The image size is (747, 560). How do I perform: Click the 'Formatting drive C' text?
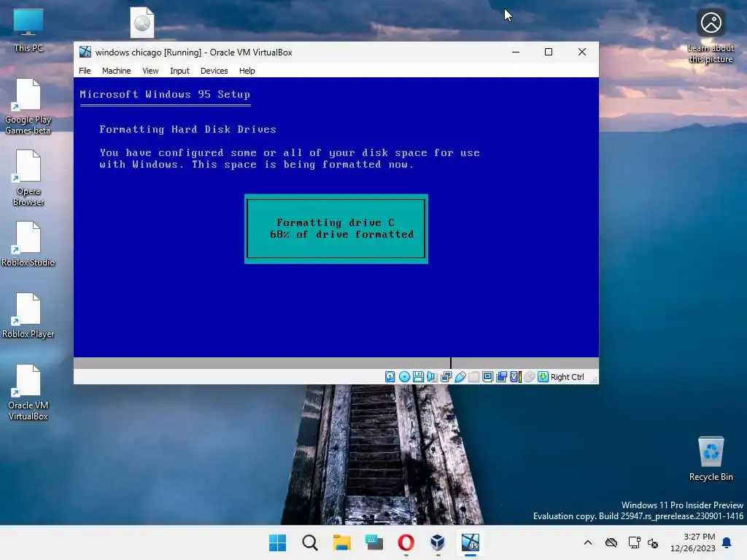336,222
